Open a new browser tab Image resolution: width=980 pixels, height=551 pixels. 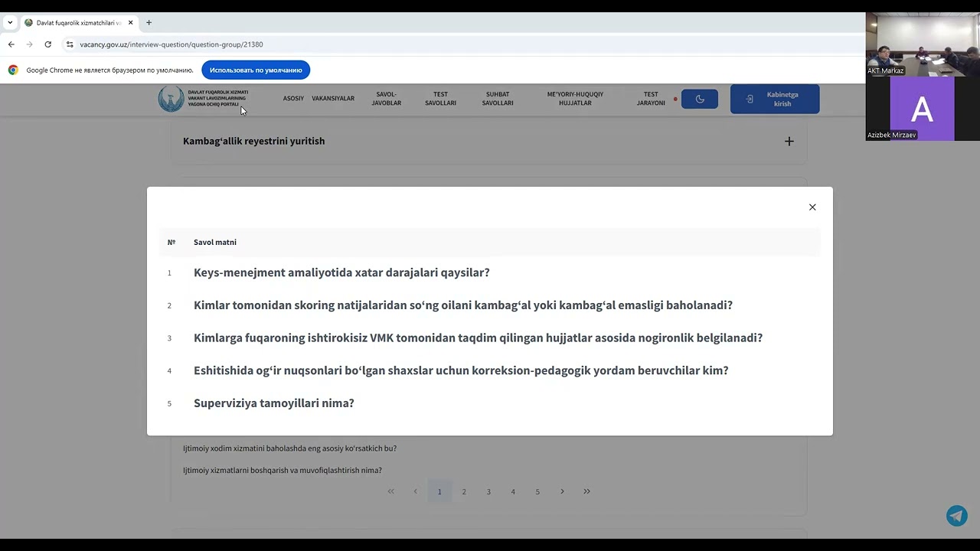pyautogui.click(x=149, y=23)
